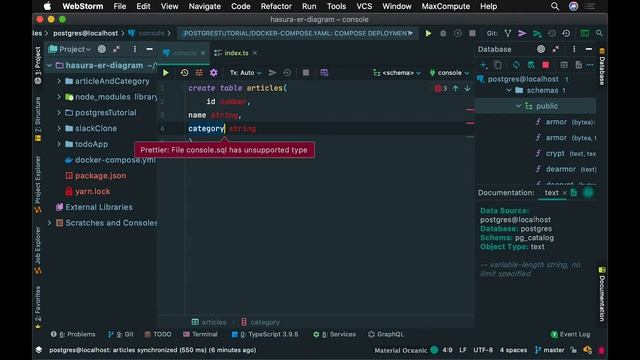The image size is (640, 360).
Task: Open Tx: Auto transaction mode dropdown
Action: click(x=245, y=73)
